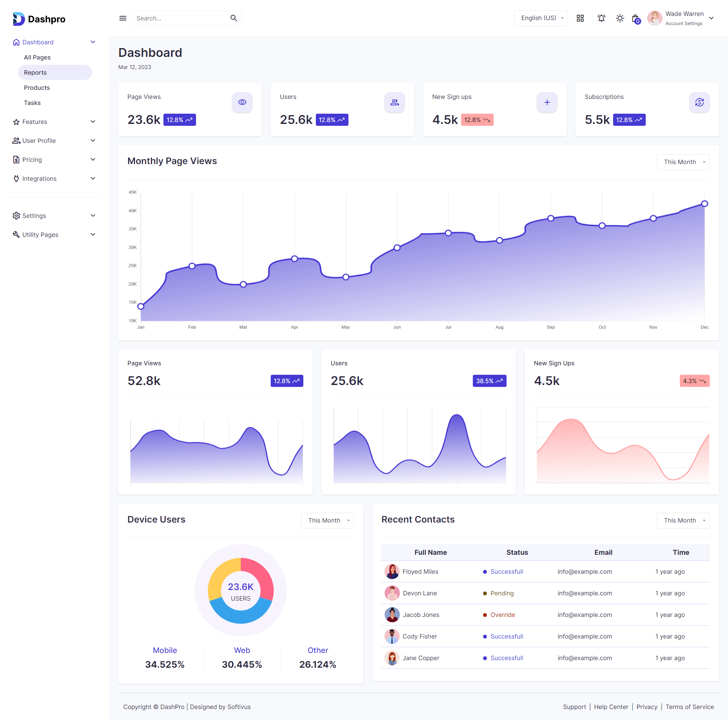
Task: Click the New Sign ups plus icon
Action: pyautogui.click(x=547, y=102)
